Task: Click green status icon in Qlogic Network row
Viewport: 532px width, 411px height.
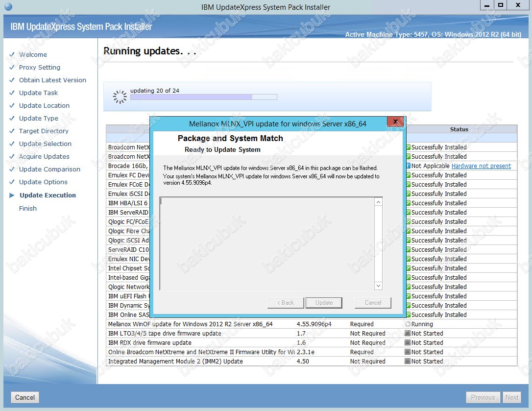Action: tap(408, 287)
